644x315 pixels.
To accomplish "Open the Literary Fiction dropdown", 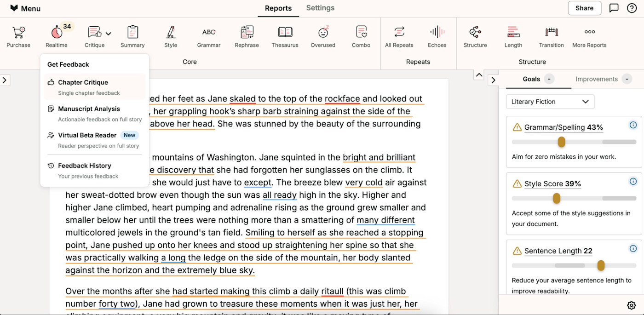I will point(550,102).
